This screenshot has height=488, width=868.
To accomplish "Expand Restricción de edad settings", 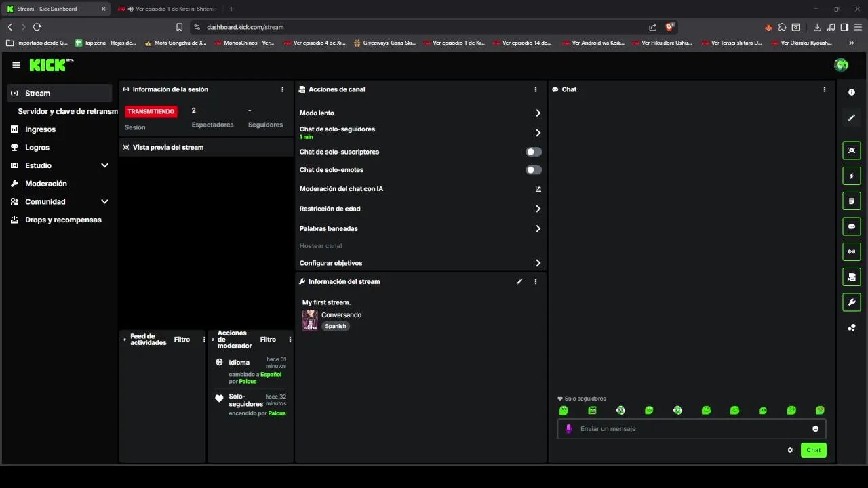I will pyautogui.click(x=538, y=209).
